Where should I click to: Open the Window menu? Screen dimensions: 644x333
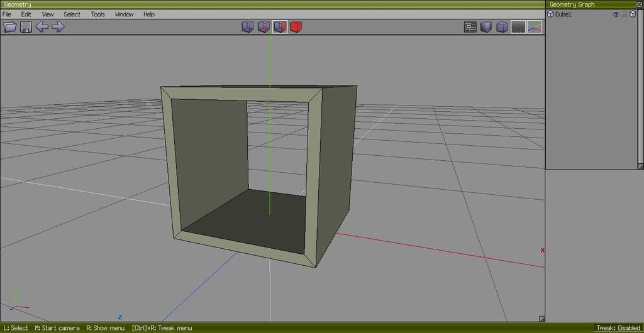coord(124,14)
